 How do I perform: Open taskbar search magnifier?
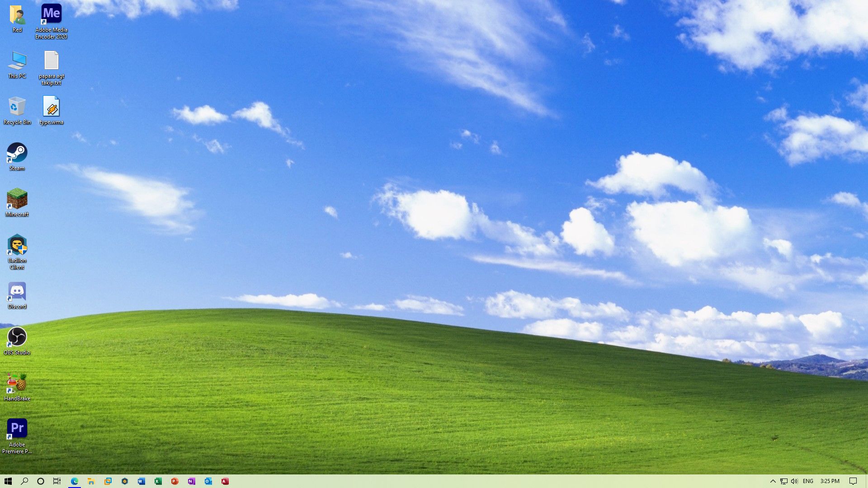click(x=24, y=481)
